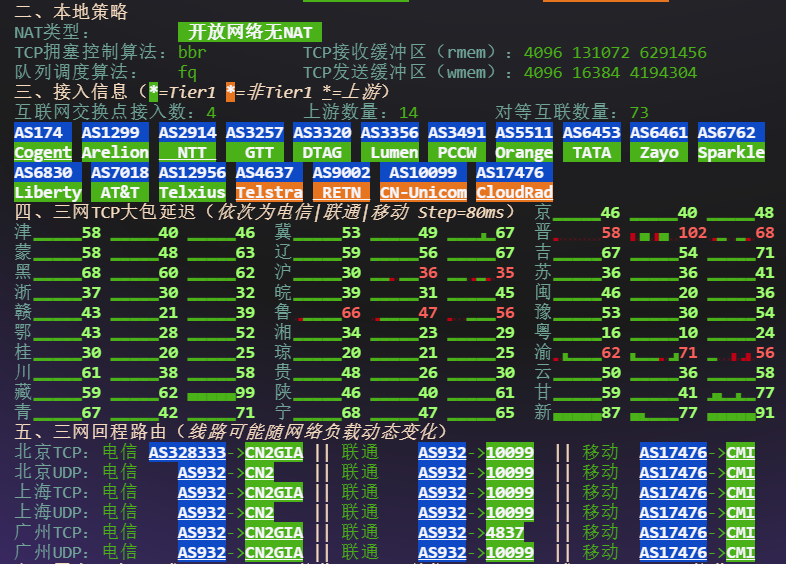Image resolution: width=786 pixels, height=564 pixels.
Task: Select the AS12956 Telxius badge
Action: [192, 182]
